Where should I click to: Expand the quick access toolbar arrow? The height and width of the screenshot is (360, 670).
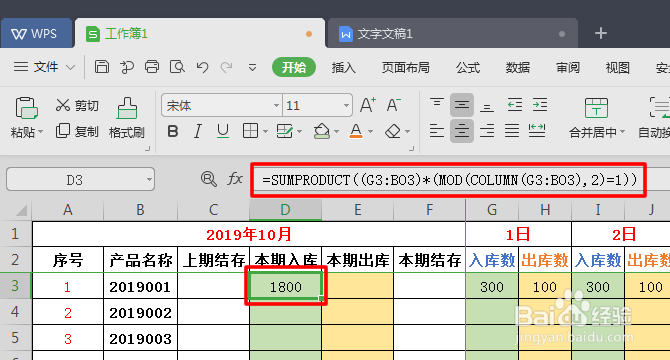(x=253, y=67)
